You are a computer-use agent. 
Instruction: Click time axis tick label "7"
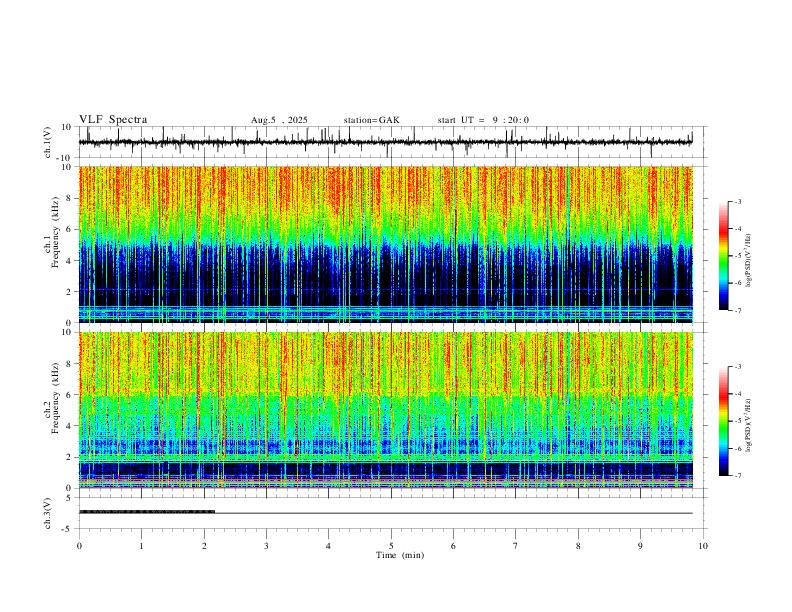click(516, 546)
